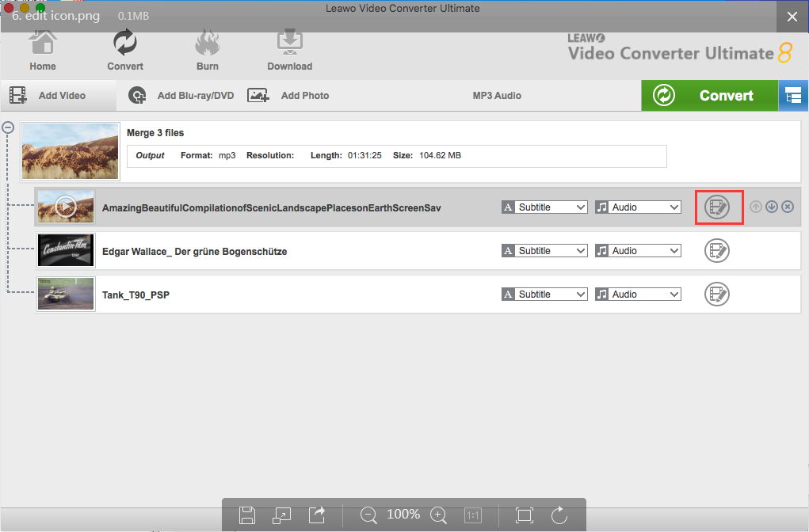Play the AmazingBeautifulCompilation video thumbnail
The image size is (809, 532).
[66, 207]
